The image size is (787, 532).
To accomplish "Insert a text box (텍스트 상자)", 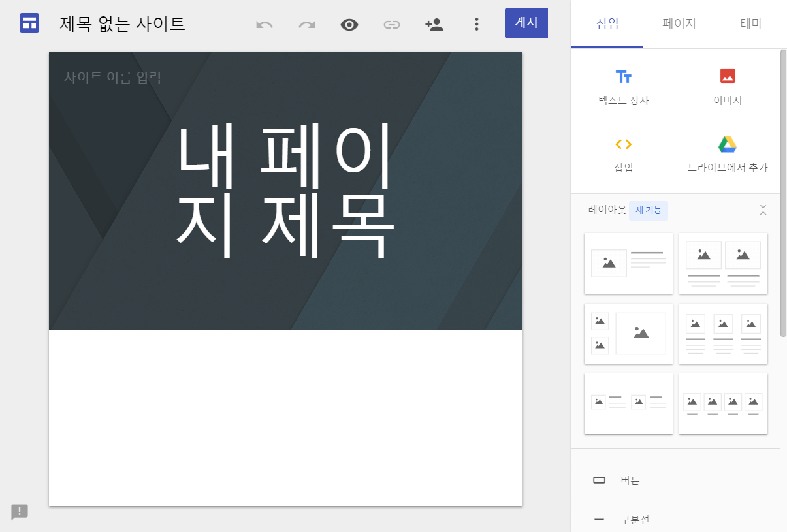I will (x=624, y=86).
